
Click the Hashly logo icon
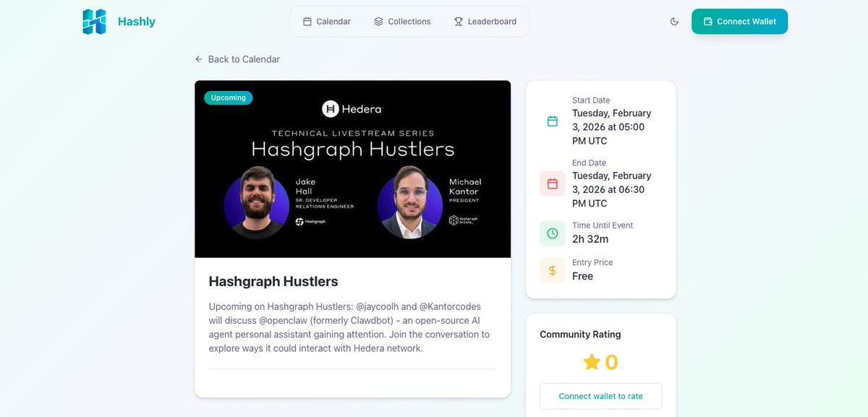pyautogui.click(x=94, y=22)
